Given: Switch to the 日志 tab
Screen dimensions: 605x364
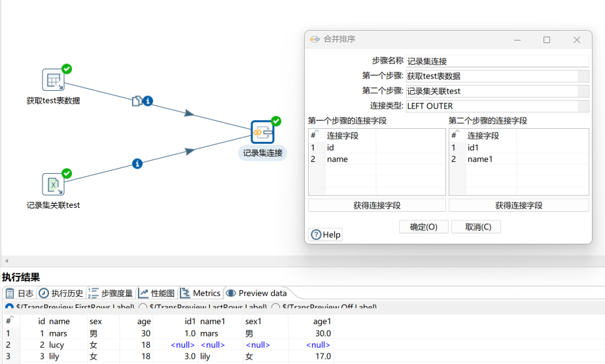Looking at the screenshot, I should (20, 293).
